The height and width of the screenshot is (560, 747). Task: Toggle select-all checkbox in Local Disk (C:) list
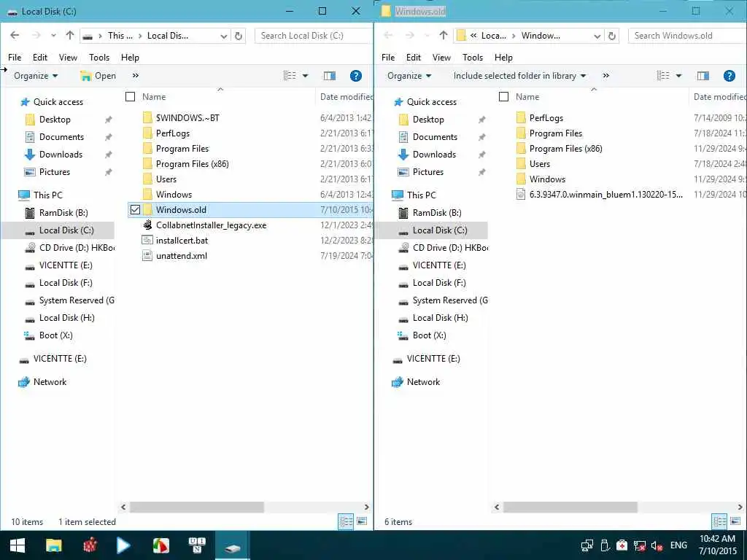pyautogui.click(x=130, y=97)
